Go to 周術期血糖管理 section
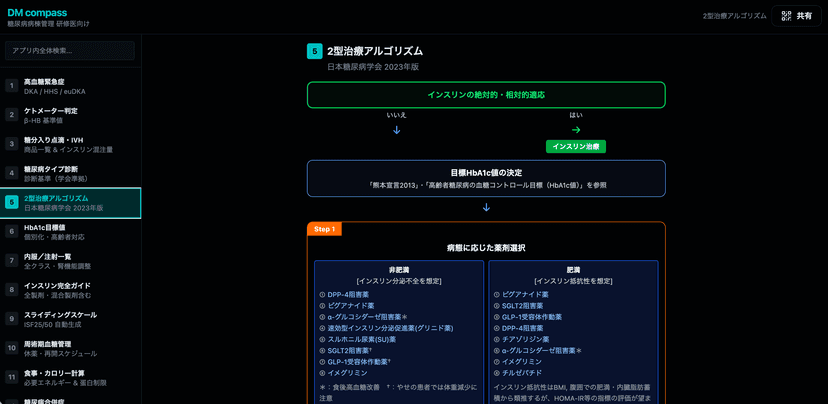The width and height of the screenshot is (828, 404). click(70, 348)
